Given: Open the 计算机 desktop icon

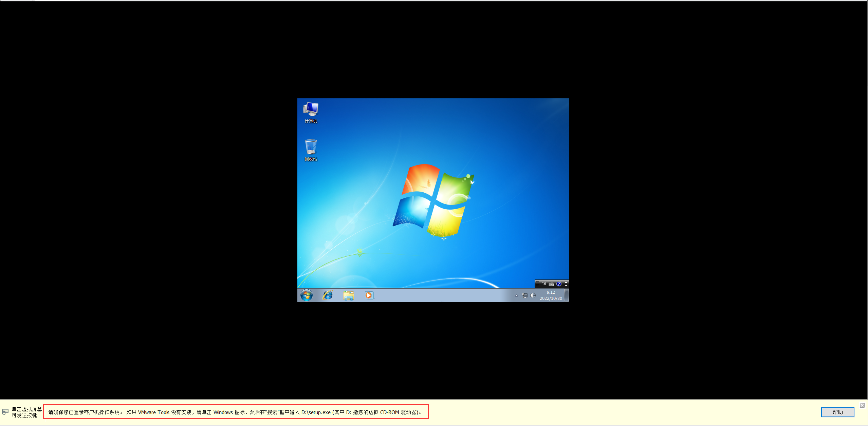Looking at the screenshot, I should pyautogui.click(x=311, y=113).
